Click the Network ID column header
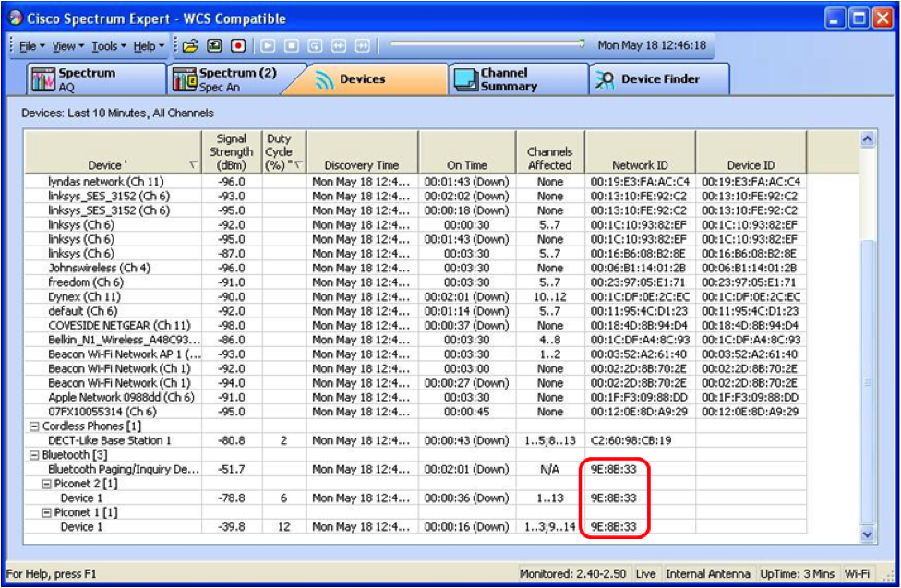This screenshot has width=901, height=588. pyautogui.click(x=640, y=152)
